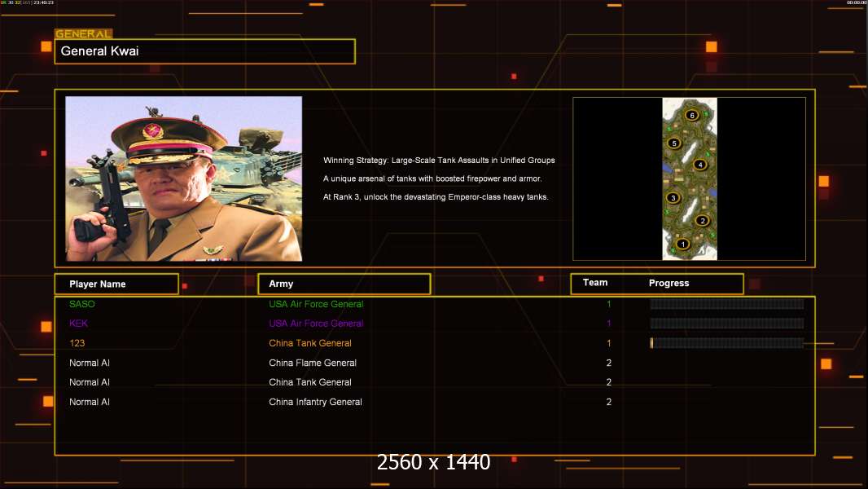The image size is (868, 489).
Task: Select the Progress column header
Action: tap(669, 284)
